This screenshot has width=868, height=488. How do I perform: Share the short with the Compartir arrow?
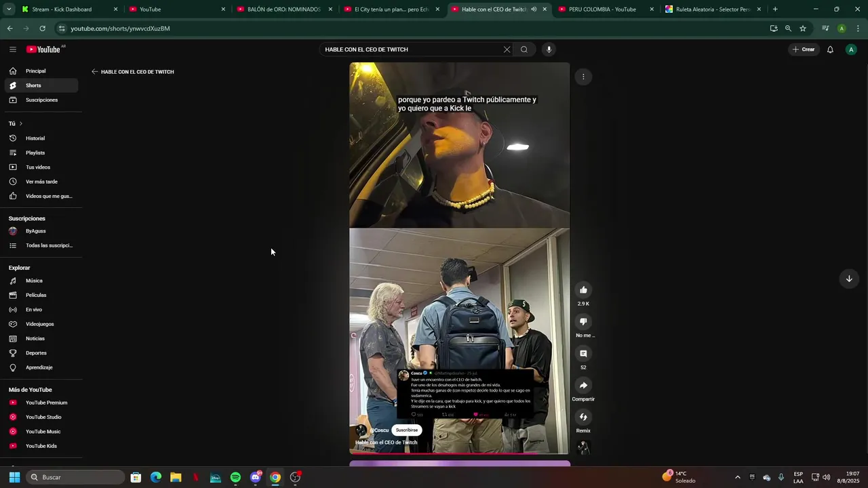[583, 386]
